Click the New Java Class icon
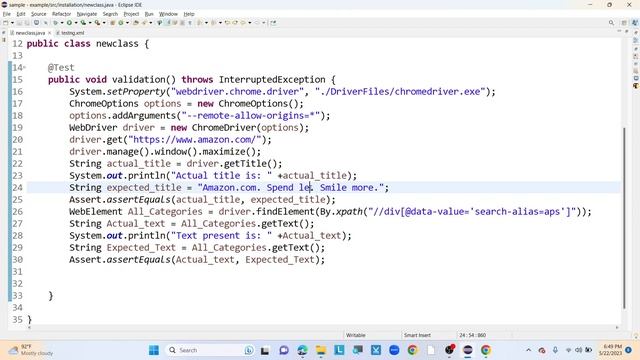Image resolution: width=640 pixels, height=360 pixels. coord(121,23)
